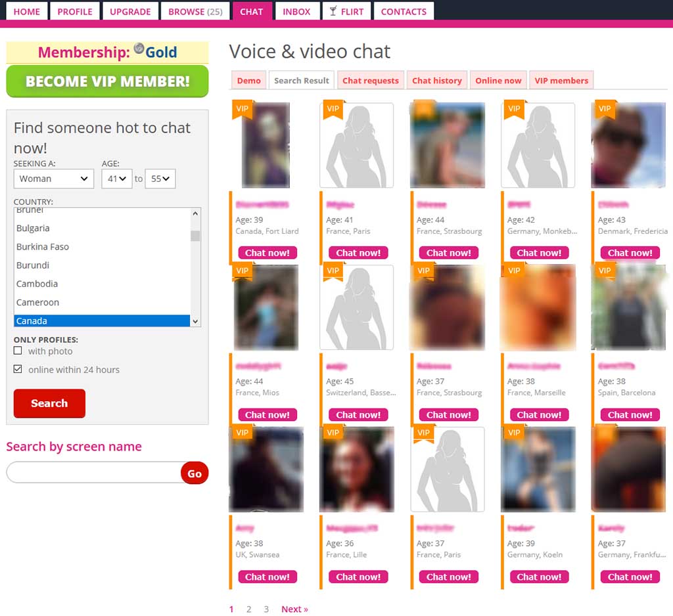Switch to the "Online now" tab
This screenshot has width=673, height=616.
pos(498,81)
